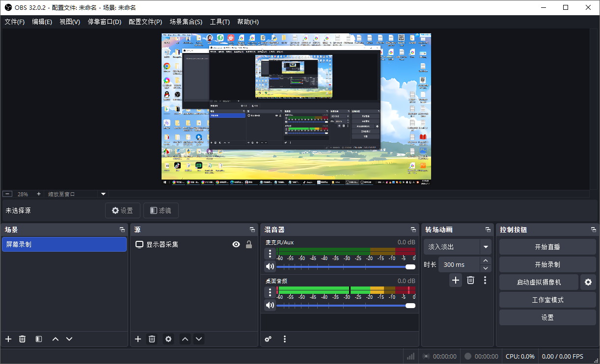600x364 pixels.
Task: Open advanced audio properties gears icon
Action: pyautogui.click(x=268, y=339)
